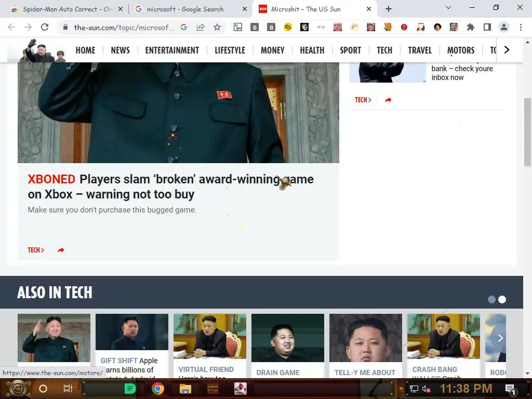Open the Cortana circle on the taskbar
Screen dimensions: 532x399
43,389
